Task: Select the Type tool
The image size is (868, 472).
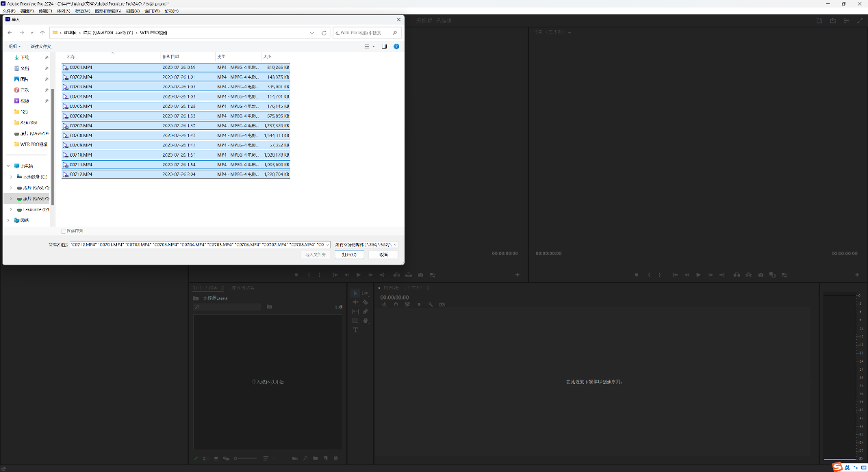Action: pyautogui.click(x=355, y=330)
